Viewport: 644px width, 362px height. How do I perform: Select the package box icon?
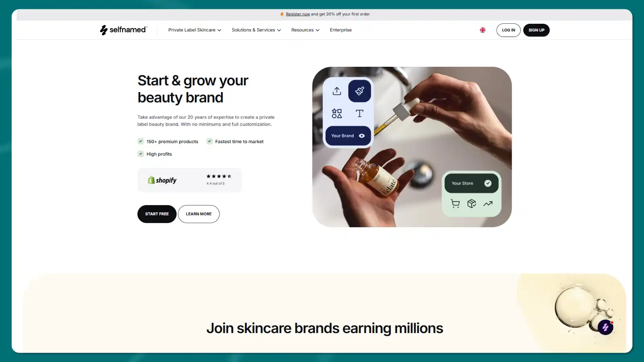(x=472, y=204)
